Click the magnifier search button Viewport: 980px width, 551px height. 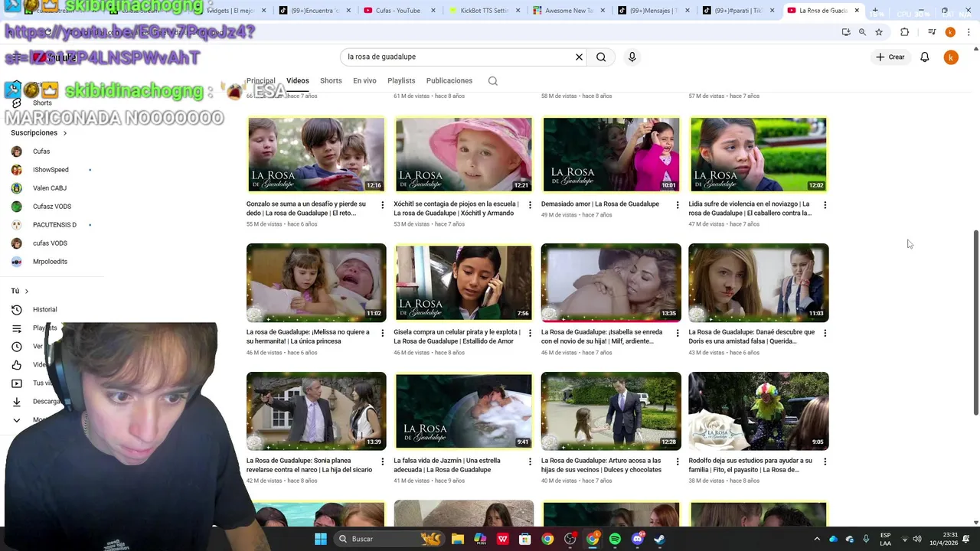pos(601,57)
